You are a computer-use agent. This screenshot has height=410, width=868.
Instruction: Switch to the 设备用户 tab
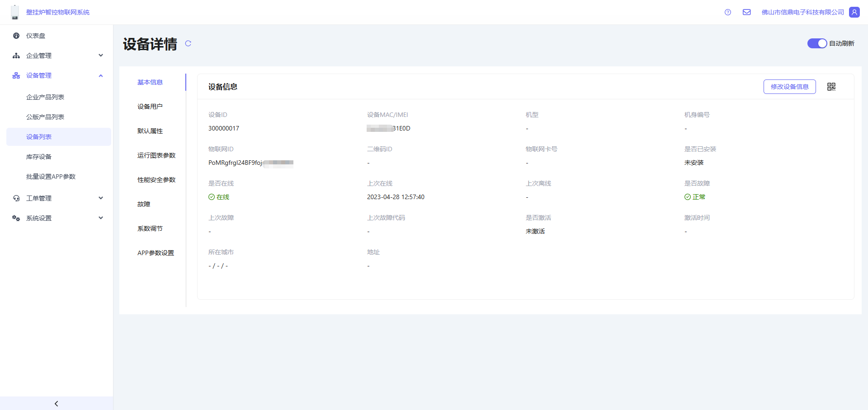pos(150,107)
